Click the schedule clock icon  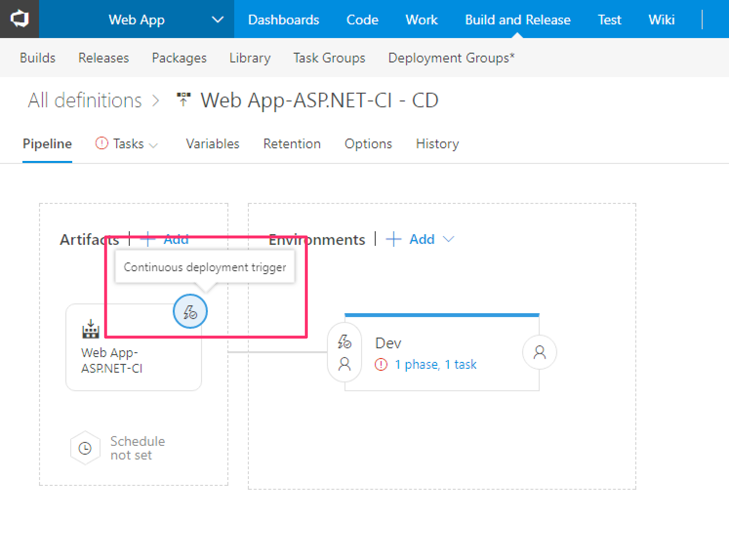[85, 448]
